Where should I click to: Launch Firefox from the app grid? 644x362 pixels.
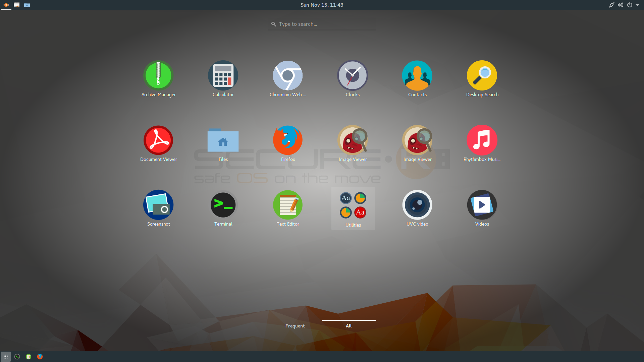[x=288, y=144]
